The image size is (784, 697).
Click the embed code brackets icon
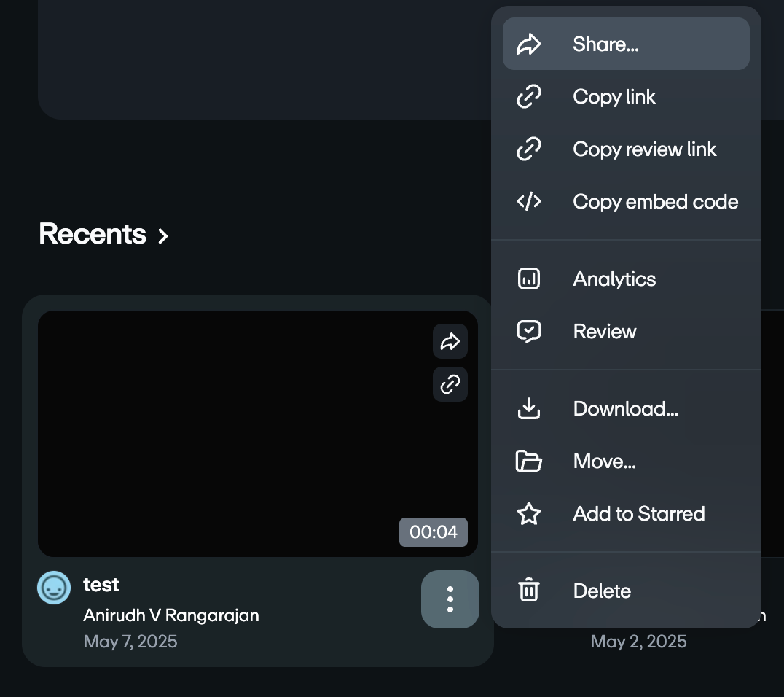tap(528, 202)
